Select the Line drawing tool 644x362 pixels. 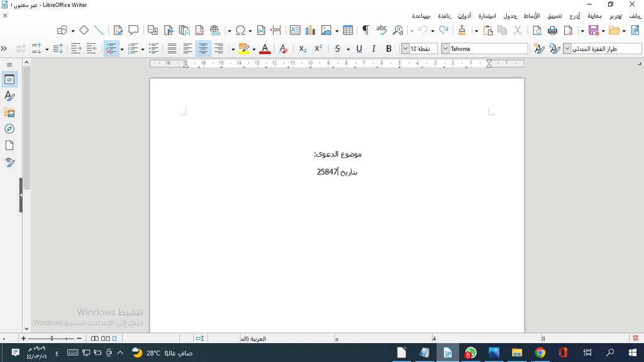coord(99,30)
